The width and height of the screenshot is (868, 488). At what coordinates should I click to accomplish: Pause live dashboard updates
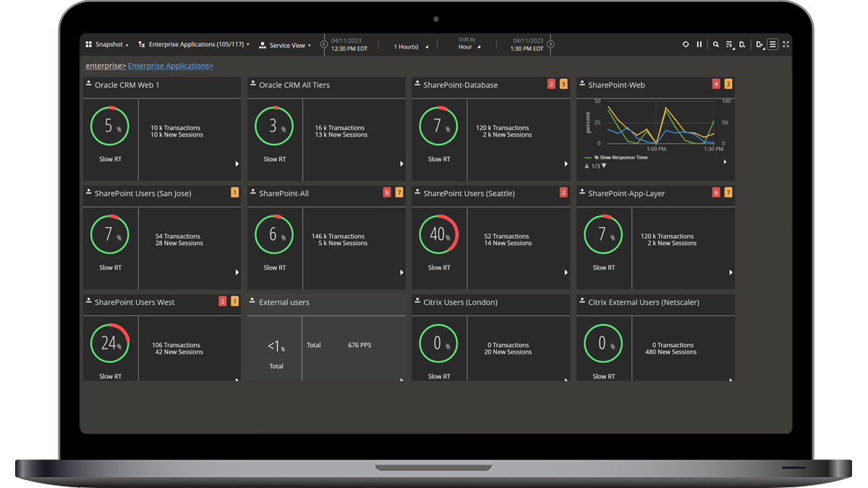pyautogui.click(x=699, y=44)
